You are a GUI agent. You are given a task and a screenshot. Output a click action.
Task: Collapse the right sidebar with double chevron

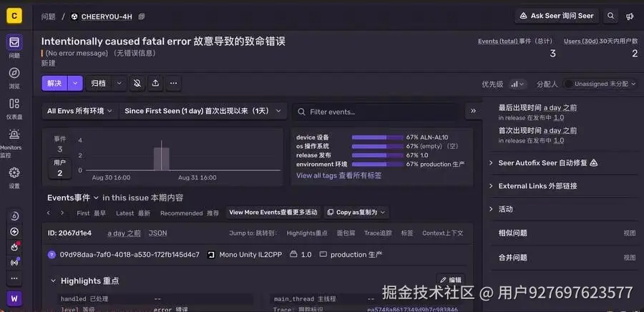pos(473,111)
